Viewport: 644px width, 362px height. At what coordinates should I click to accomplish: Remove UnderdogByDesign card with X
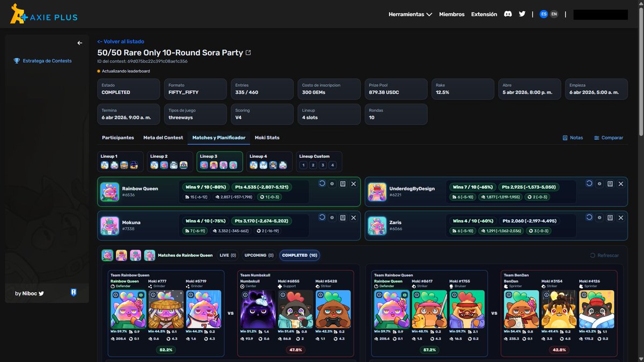621,183
